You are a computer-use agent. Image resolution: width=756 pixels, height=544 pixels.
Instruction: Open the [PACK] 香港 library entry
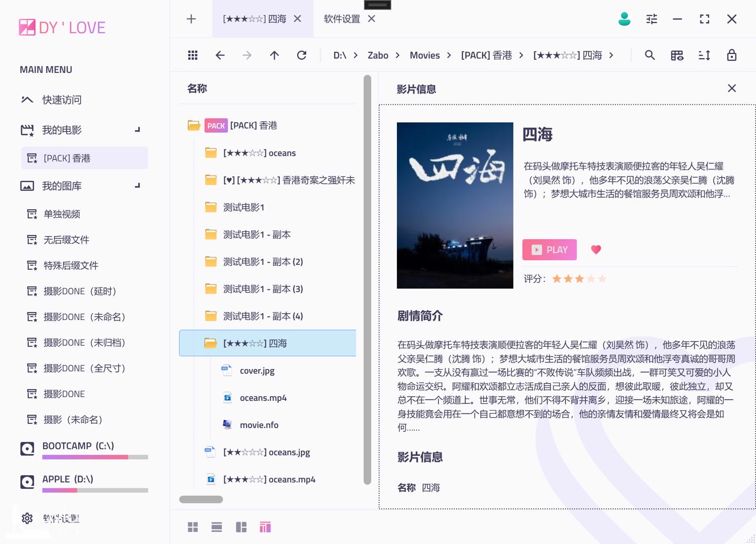click(x=85, y=158)
